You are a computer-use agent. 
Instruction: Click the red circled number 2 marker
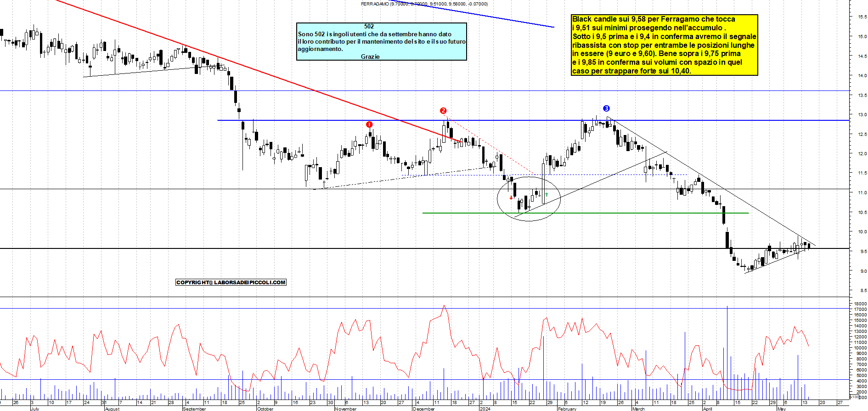pyautogui.click(x=443, y=111)
